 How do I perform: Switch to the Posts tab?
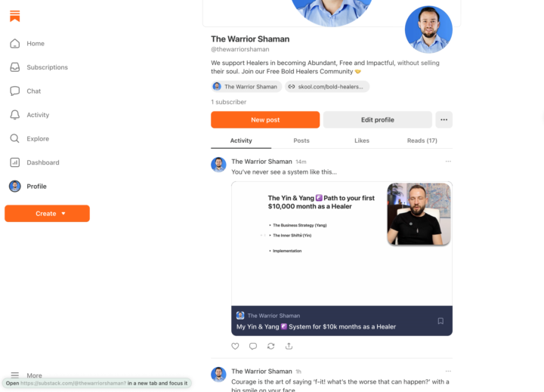[301, 140]
